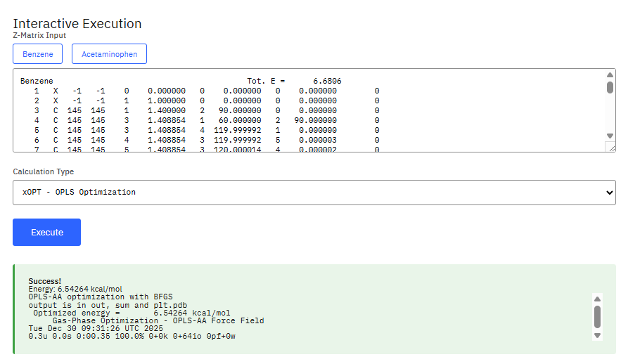
Task: Place cursor on the Benzene title line
Action: tap(37, 82)
